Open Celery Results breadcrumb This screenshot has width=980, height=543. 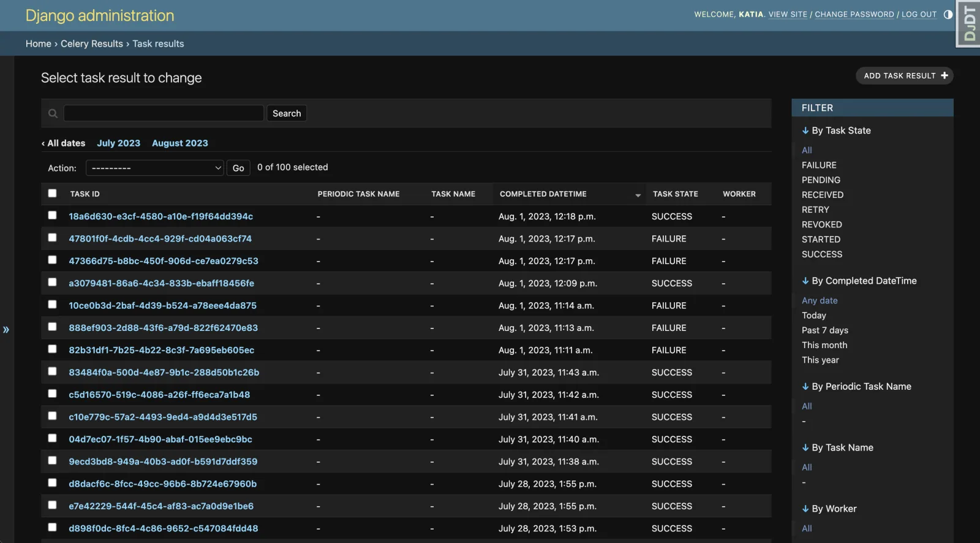pos(92,44)
